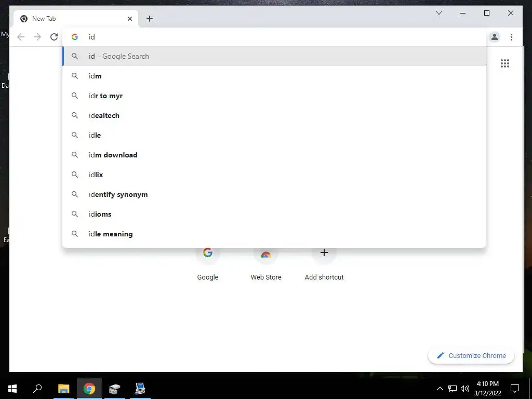Open the taskbar clock showing 4:10 PM

click(x=487, y=389)
